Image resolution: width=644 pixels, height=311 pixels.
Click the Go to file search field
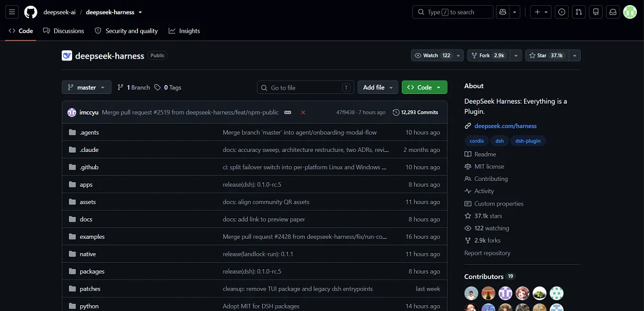click(x=305, y=88)
